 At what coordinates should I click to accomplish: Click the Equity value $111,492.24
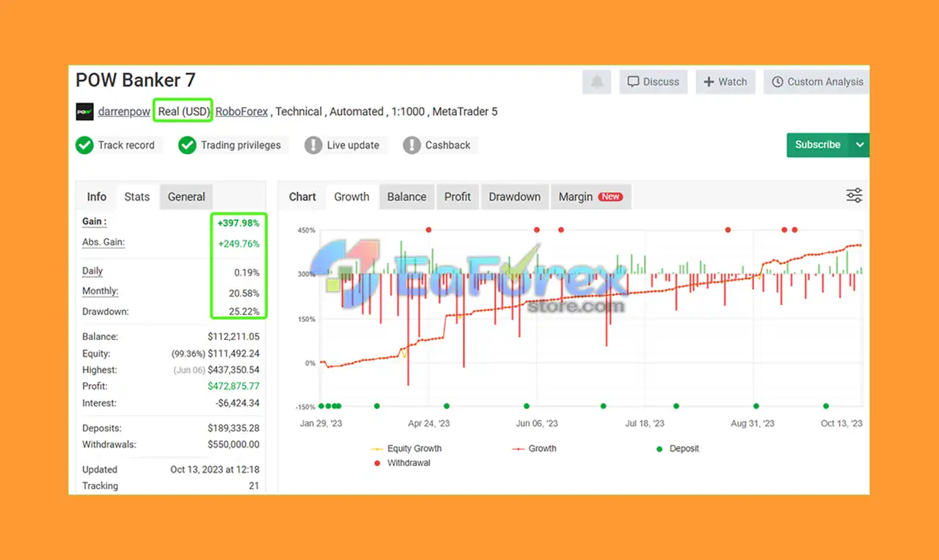click(233, 353)
